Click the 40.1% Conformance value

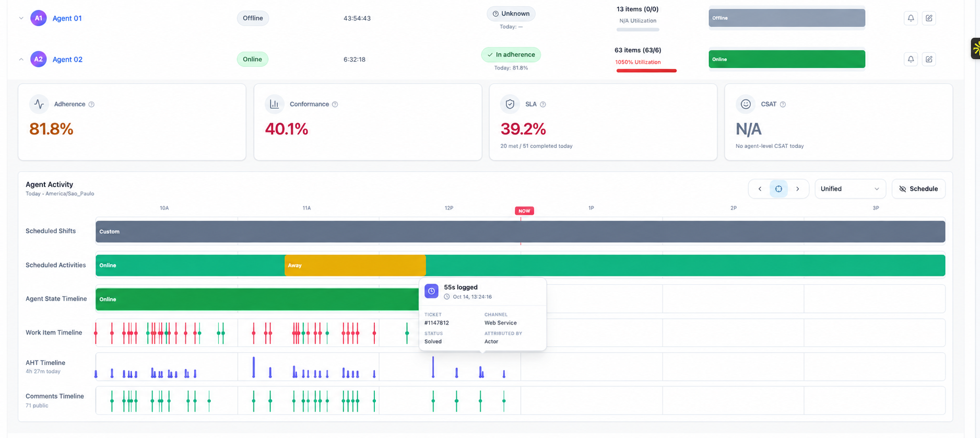point(287,129)
